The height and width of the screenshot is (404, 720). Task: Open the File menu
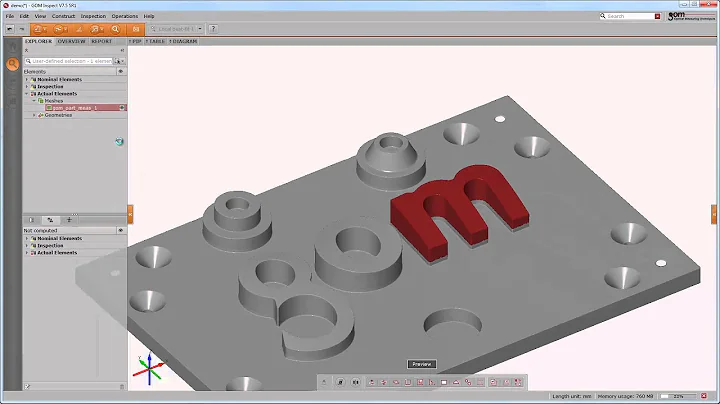pos(10,16)
